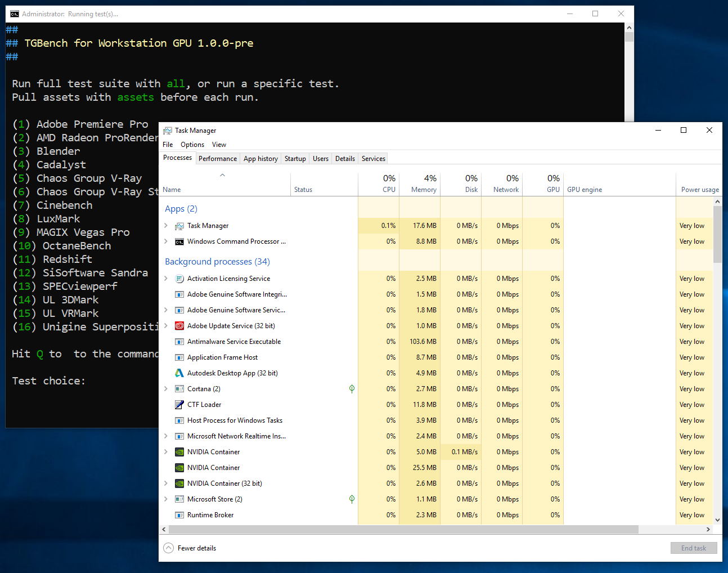Open the Options menu in Task Manager

pos(192,145)
